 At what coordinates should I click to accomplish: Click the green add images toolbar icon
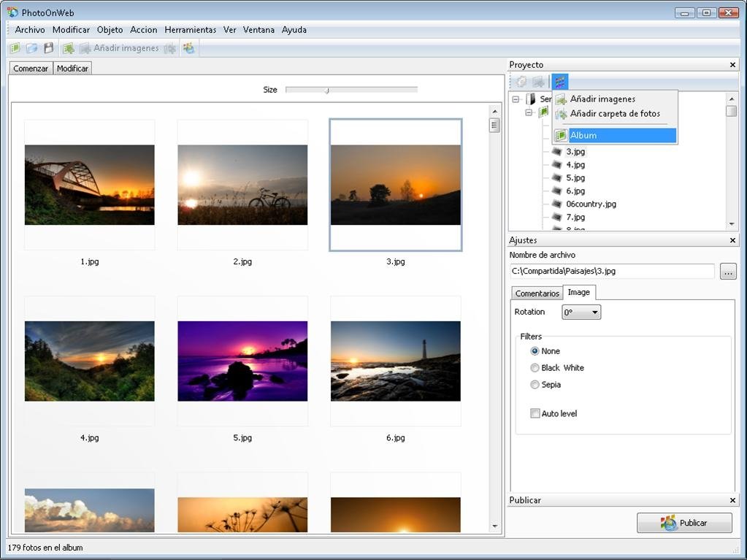click(x=69, y=48)
